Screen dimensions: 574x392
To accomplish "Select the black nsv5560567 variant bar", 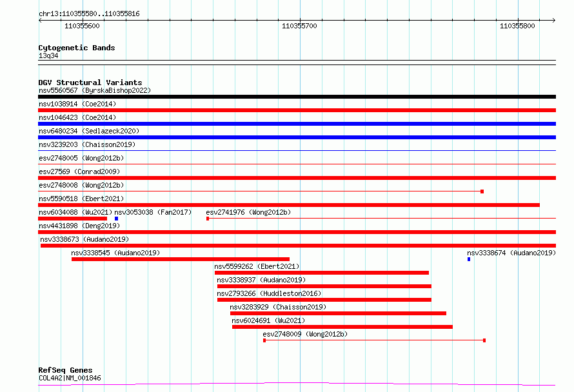I will 297,97.
